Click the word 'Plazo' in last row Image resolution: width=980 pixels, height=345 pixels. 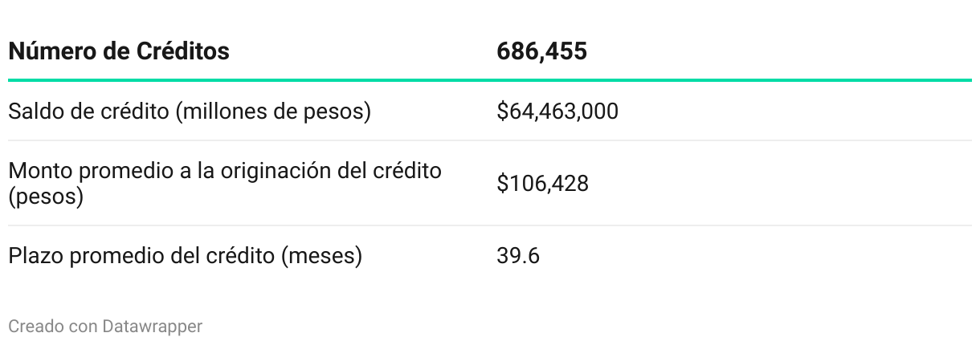(34, 257)
